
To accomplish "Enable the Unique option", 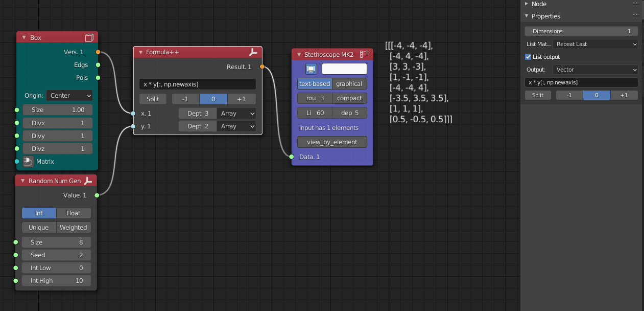I will (x=39, y=228).
